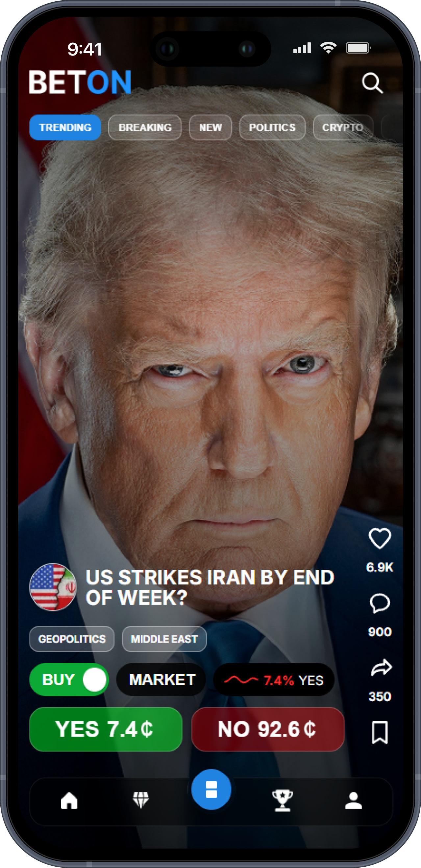This screenshot has width=421, height=868.
Task: Select the MARKET order type pill
Action: (161, 680)
